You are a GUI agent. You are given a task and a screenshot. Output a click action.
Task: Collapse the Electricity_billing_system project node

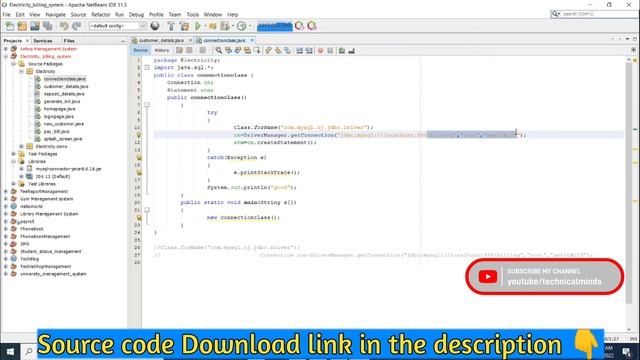click(6, 56)
